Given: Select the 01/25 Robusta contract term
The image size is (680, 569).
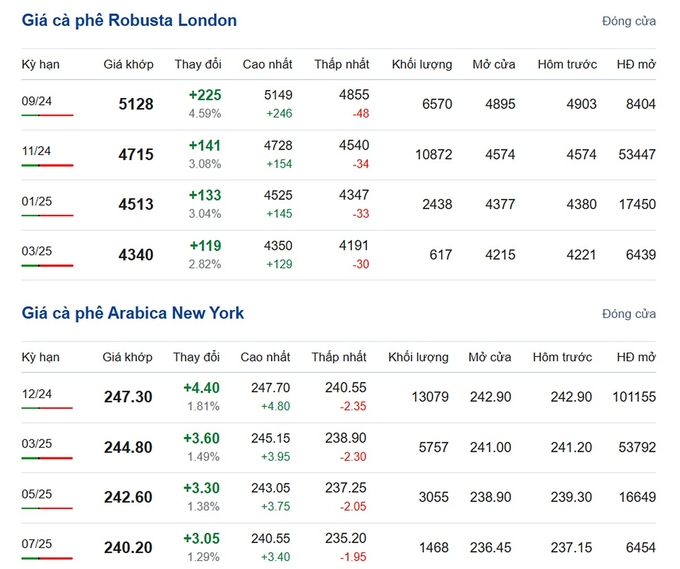Looking at the screenshot, I should point(37,201).
